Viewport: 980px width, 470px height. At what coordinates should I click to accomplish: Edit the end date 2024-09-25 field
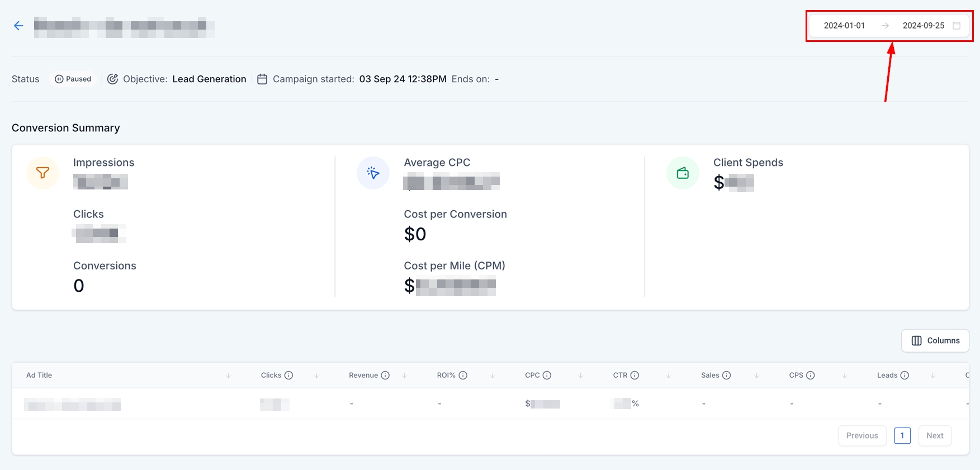click(923, 26)
